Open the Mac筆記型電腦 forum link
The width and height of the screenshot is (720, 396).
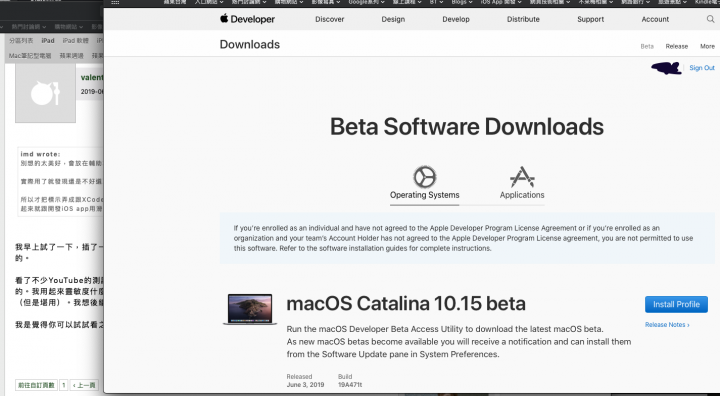30,56
